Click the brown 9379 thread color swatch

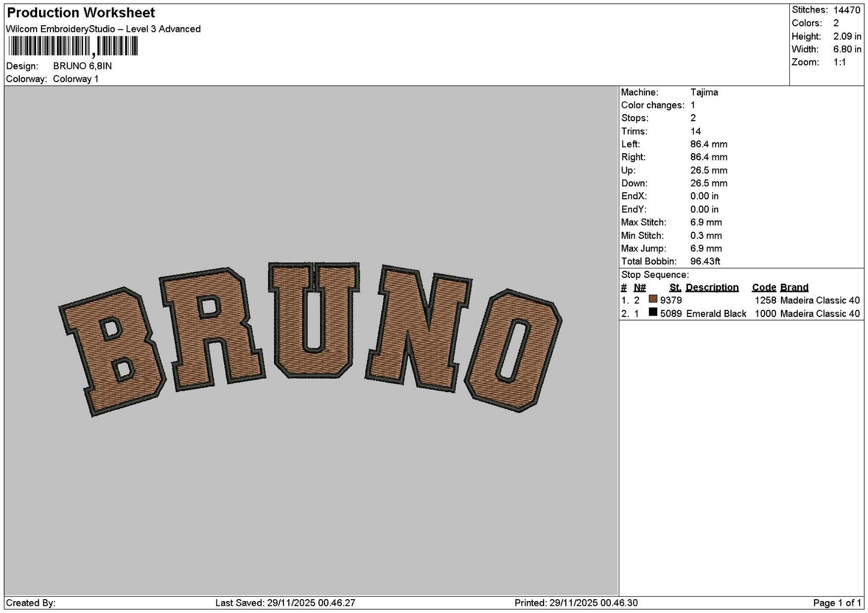[653, 299]
